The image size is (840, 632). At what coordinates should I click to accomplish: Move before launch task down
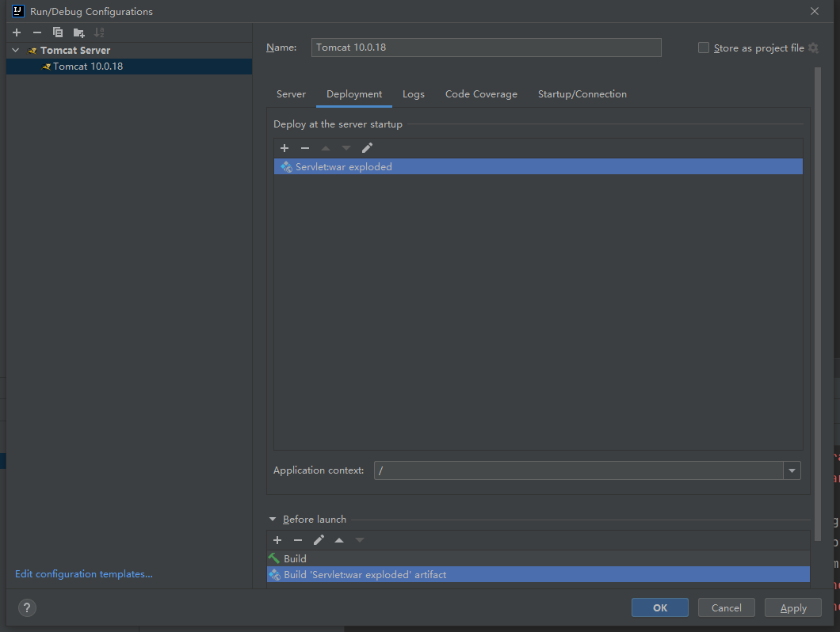[360, 540]
